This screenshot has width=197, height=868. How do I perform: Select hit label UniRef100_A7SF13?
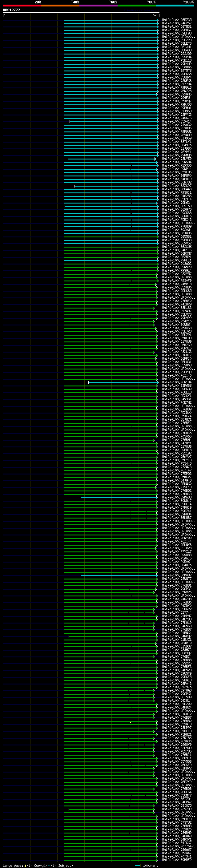[177, 487]
